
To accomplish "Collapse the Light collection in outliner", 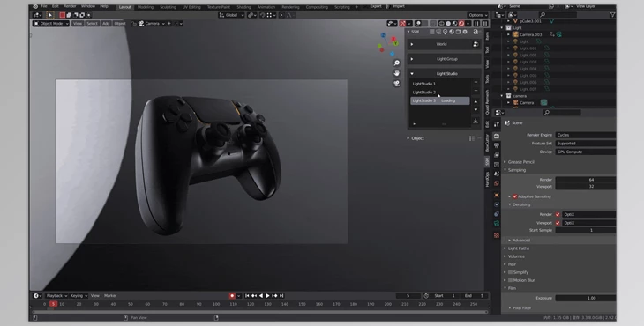I will click(x=502, y=28).
